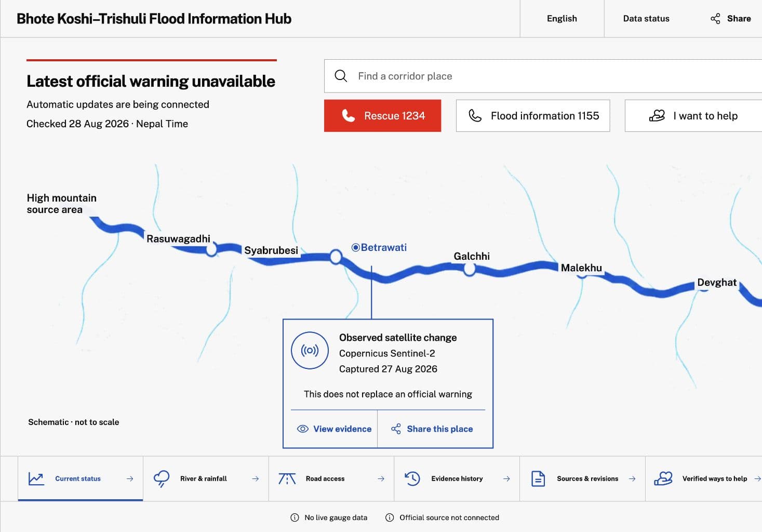Click the share icon in the header
This screenshot has height=532, width=762.
point(715,19)
